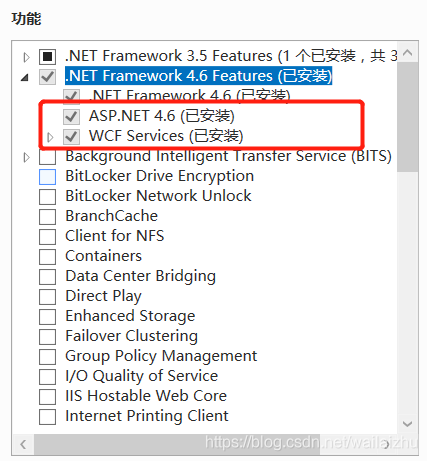Click horizontal scrollbar left arrow
The width and height of the screenshot is (427, 461).
click(x=23, y=444)
